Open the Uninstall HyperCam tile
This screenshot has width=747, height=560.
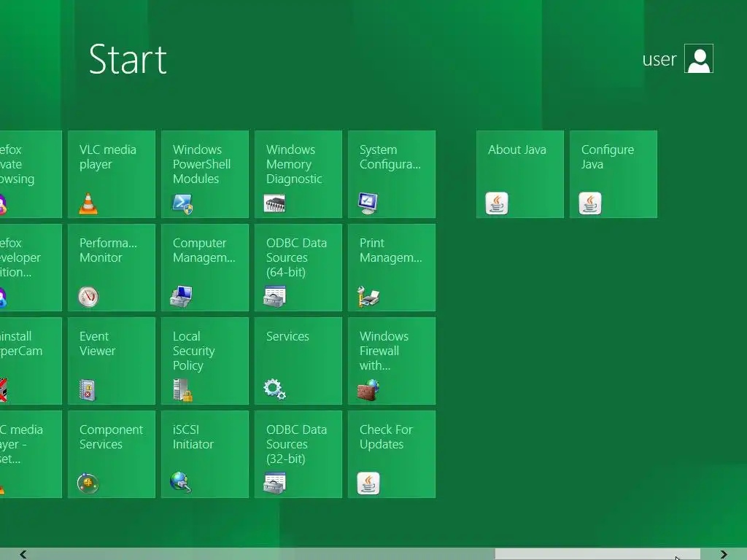31,361
